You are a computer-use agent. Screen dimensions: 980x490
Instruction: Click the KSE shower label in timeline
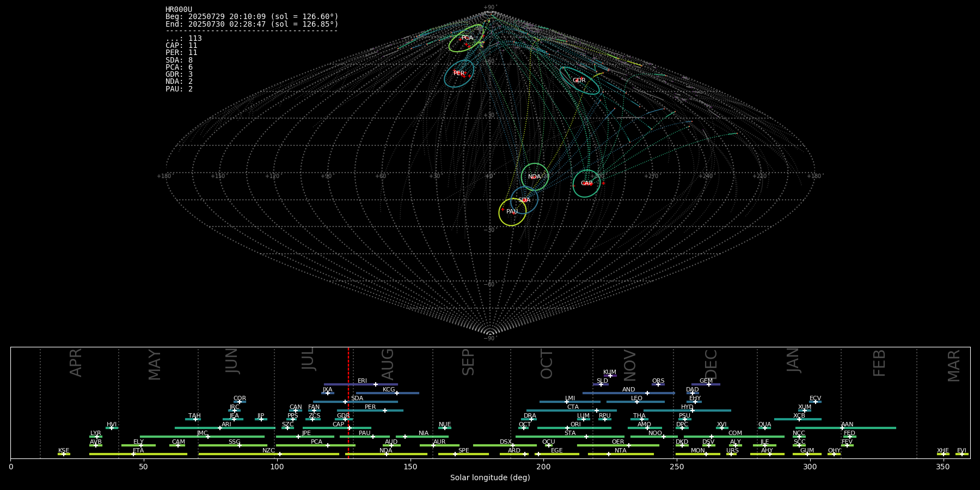[x=64, y=451]
